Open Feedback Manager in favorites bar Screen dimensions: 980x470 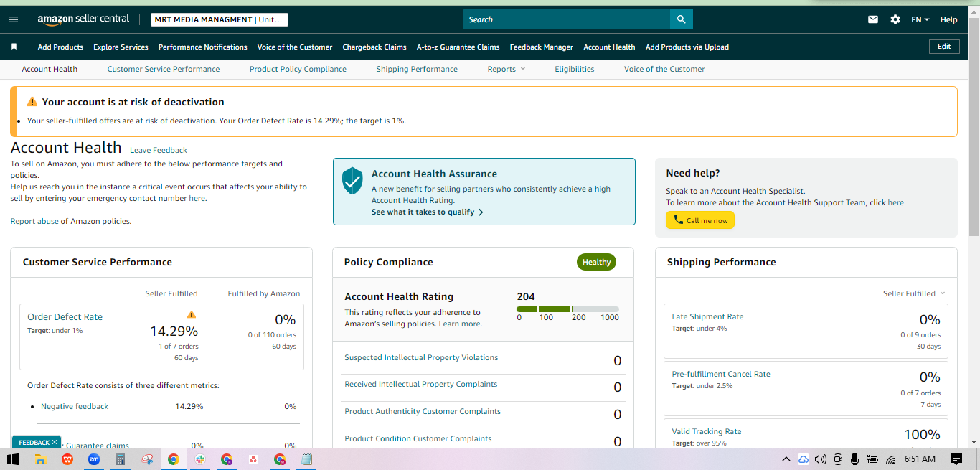[542, 47]
